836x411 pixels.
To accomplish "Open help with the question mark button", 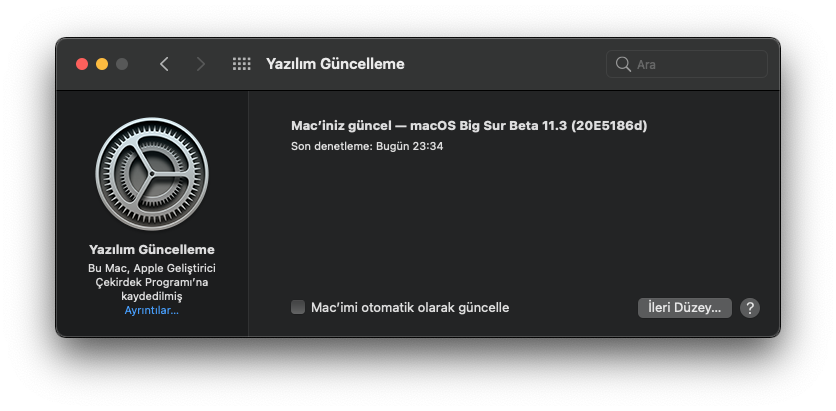I will click(x=750, y=308).
